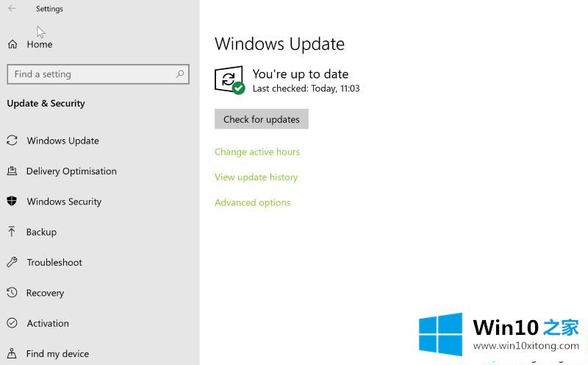
Task: Open View update history link
Action: 256,177
